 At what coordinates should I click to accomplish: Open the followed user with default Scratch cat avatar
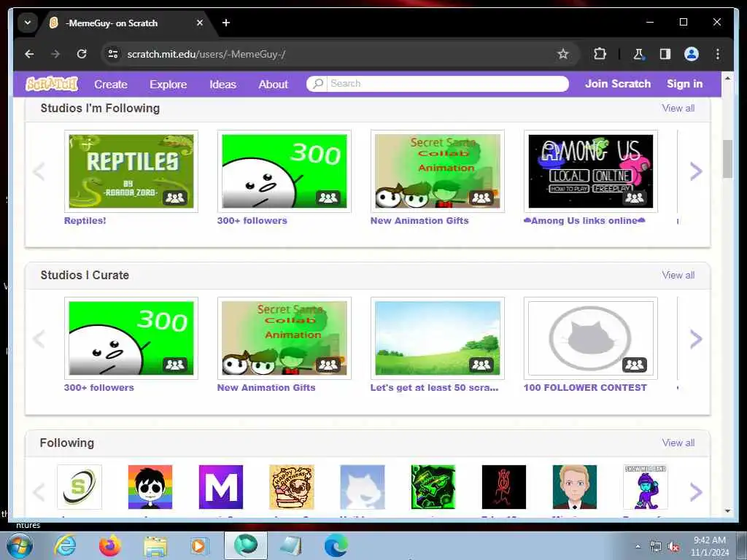coord(363,487)
